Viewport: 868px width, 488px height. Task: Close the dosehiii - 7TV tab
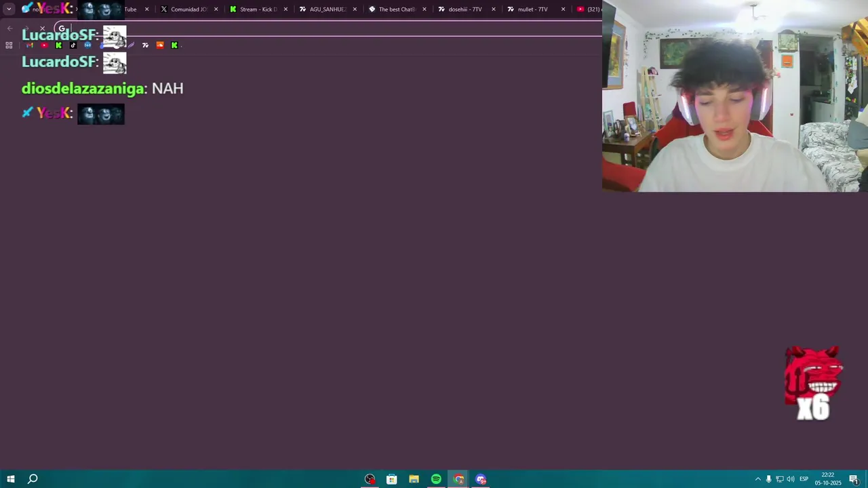(x=494, y=9)
